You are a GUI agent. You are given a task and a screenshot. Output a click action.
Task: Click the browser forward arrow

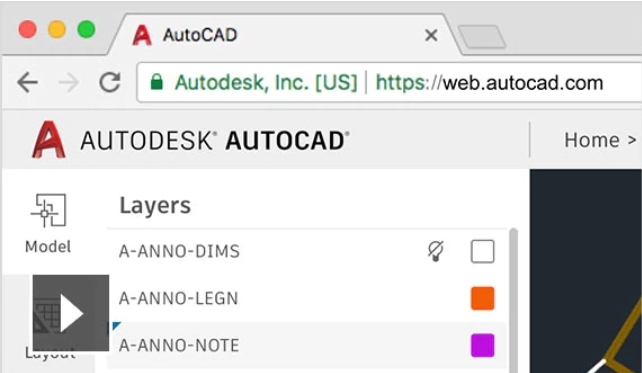coord(69,82)
